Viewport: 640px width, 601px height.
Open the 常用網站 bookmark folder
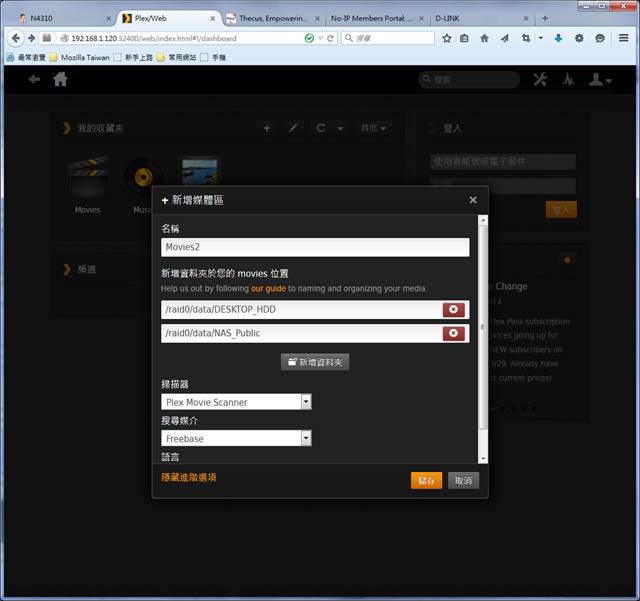click(177, 58)
